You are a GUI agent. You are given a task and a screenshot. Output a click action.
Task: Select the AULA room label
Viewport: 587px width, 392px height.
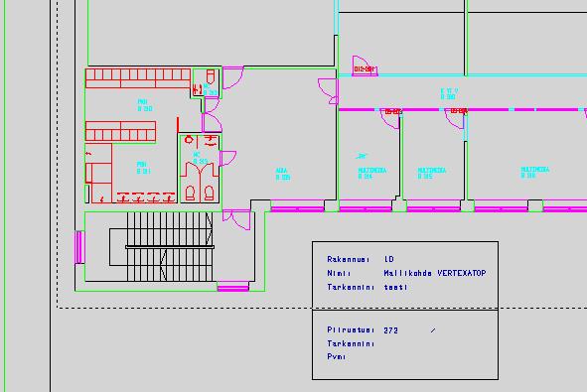(x=283, y=174)
